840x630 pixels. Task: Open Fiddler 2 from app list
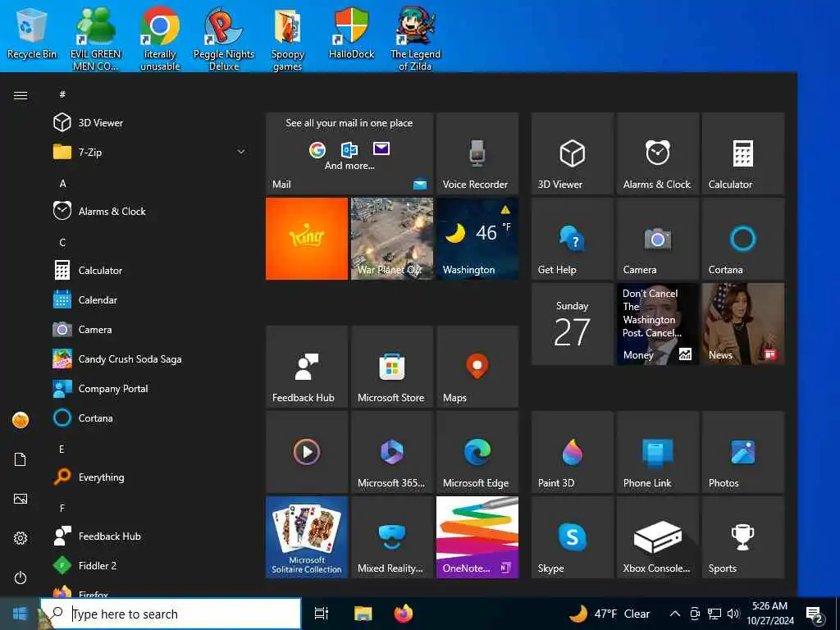point(149,565)
